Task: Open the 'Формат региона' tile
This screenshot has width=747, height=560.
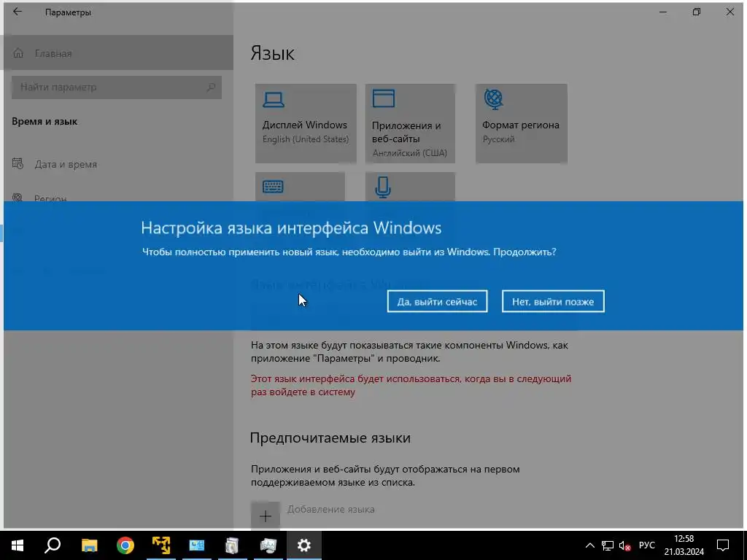Action: 521,123
